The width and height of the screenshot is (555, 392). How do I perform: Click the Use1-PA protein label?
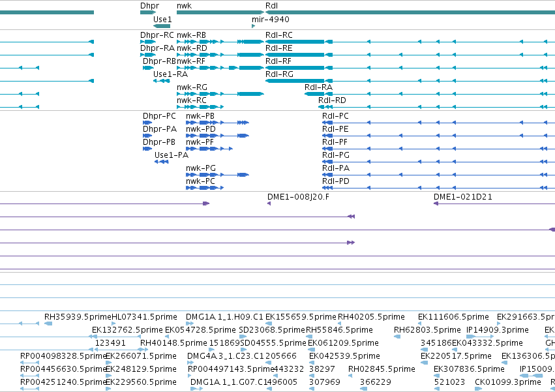(172, 155)
